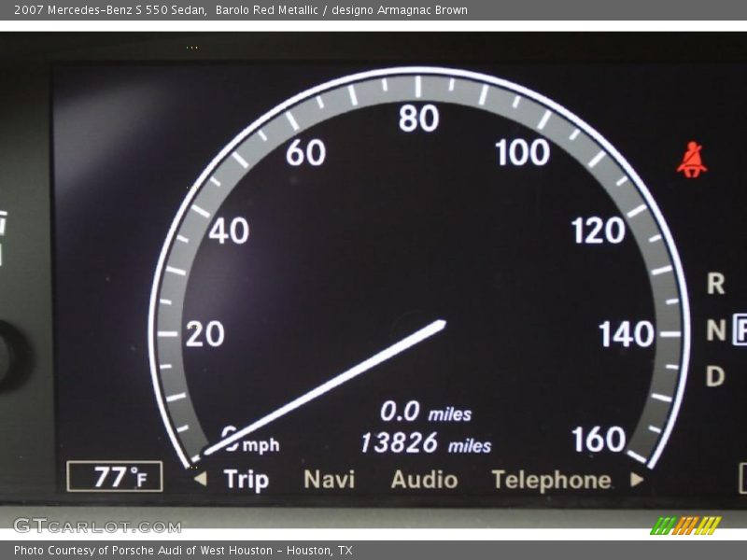Click the left arrow before Trip
747x560 pixels.
[201, 479]
